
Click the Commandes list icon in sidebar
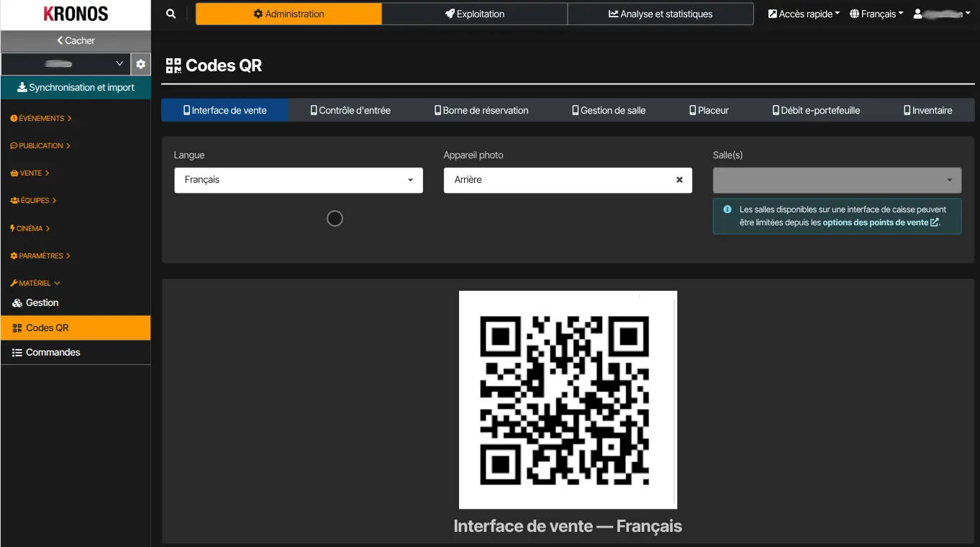click(17, 352)
